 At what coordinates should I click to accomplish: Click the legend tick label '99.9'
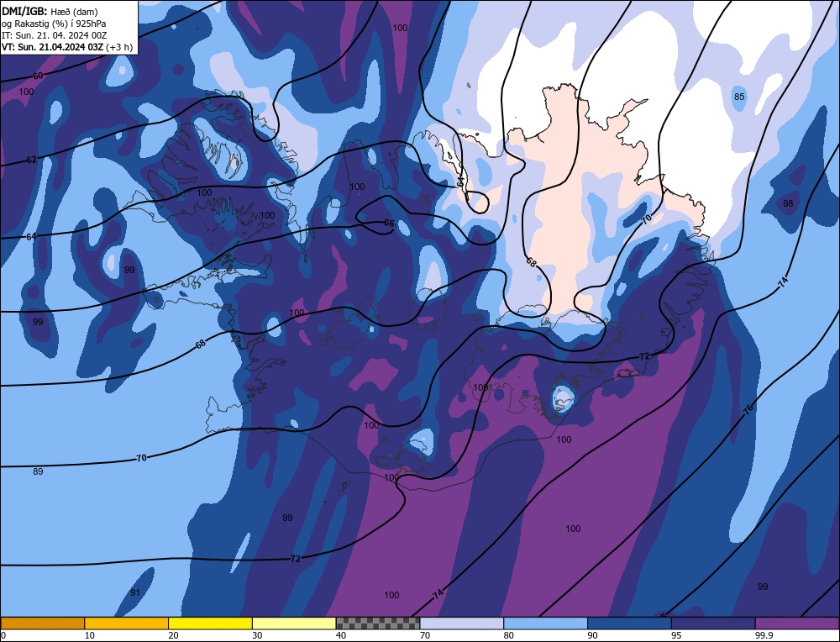pyautogui.click(x=763, y=635)
